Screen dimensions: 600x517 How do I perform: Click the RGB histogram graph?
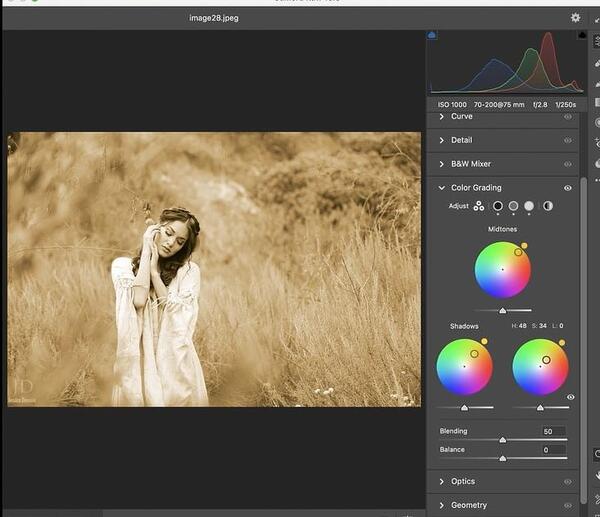tap(507, 63)
